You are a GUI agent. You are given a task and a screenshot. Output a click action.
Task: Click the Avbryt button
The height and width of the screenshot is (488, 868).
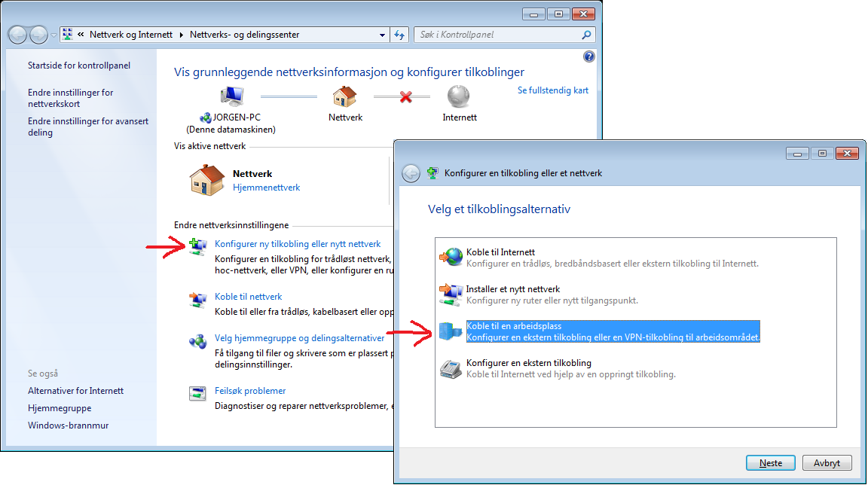(827, 462)
